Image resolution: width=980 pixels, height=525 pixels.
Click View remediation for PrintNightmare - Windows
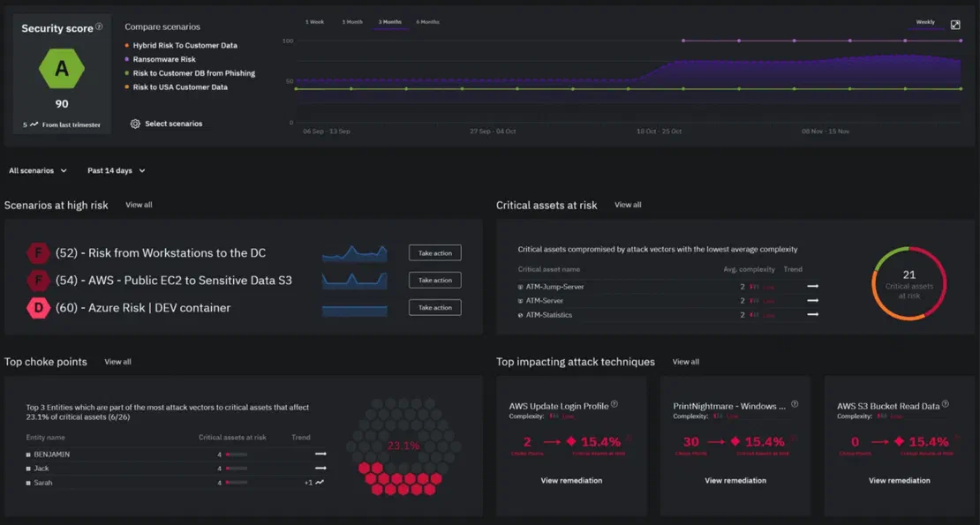coord(735,481)
